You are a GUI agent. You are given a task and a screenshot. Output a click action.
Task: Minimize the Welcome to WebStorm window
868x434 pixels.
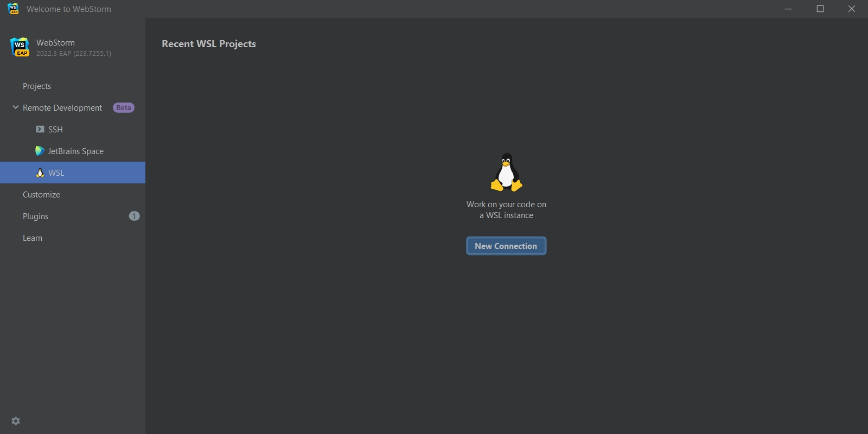788,9
